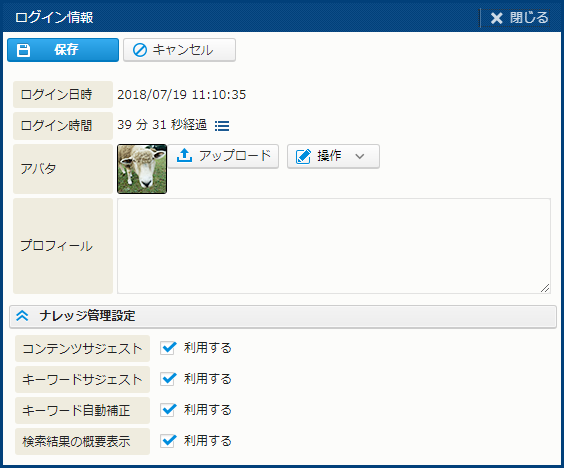Click inside the プロフィール text area
564x468 pixels.
(x=334, y=246)
